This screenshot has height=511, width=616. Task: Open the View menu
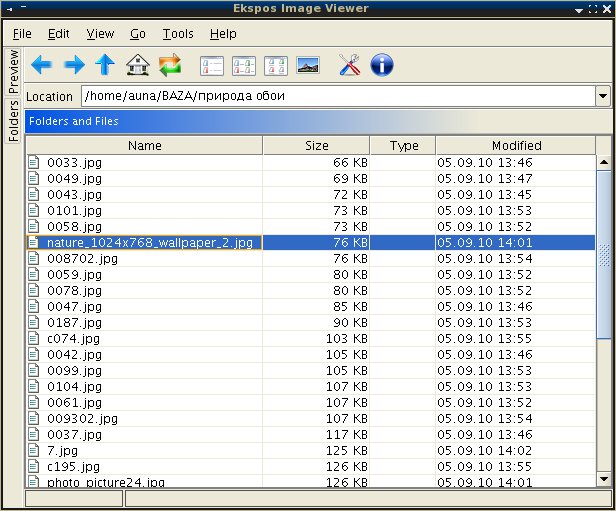point(100,34)
